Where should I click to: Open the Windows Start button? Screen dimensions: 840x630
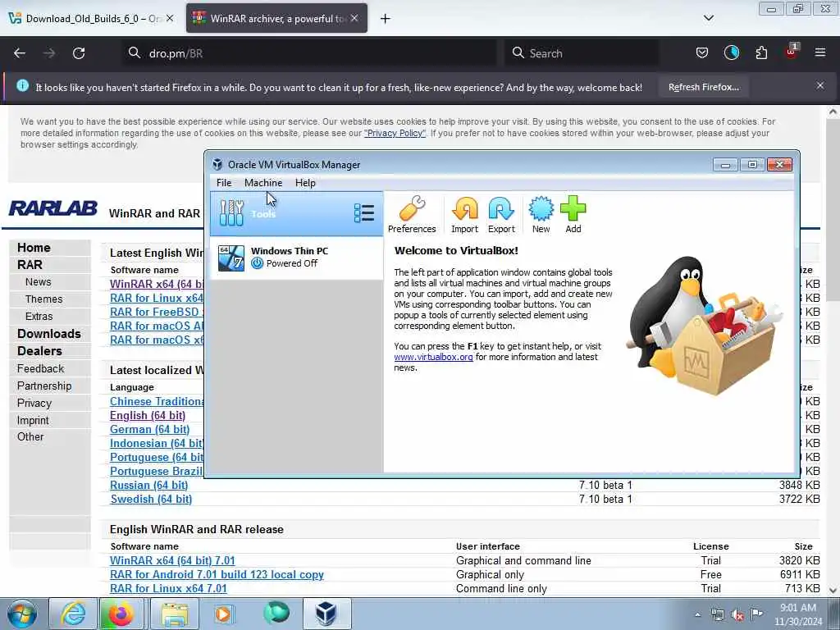pyautogui.click(x=22, y=614)
